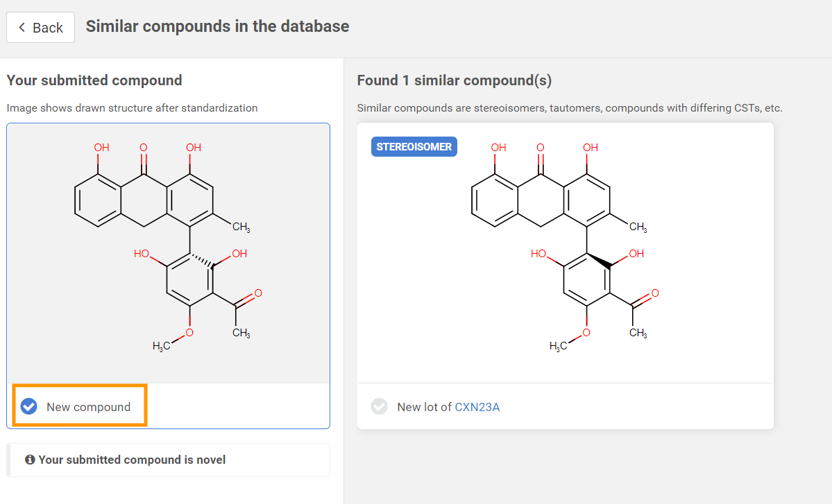Click the Back button

pos(40,28)
